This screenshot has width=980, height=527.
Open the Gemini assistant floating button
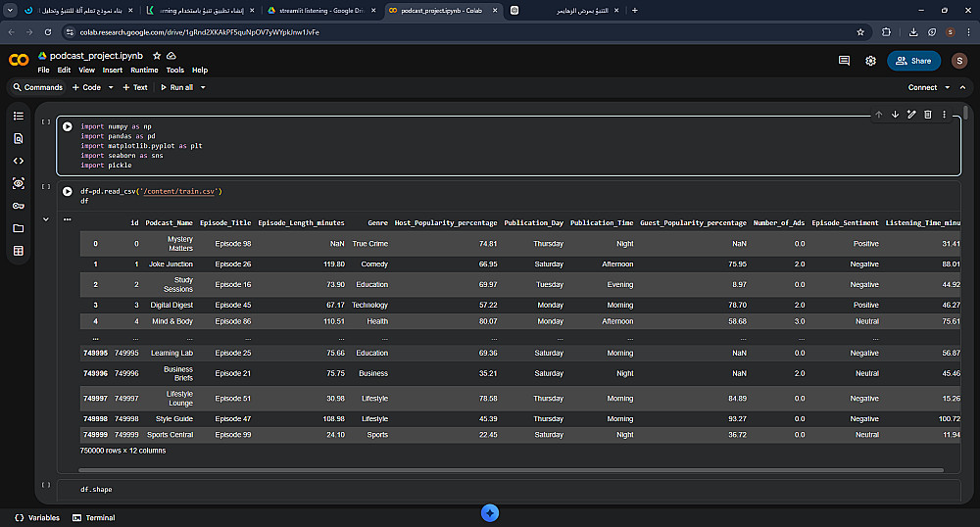(x=490, y=513)
